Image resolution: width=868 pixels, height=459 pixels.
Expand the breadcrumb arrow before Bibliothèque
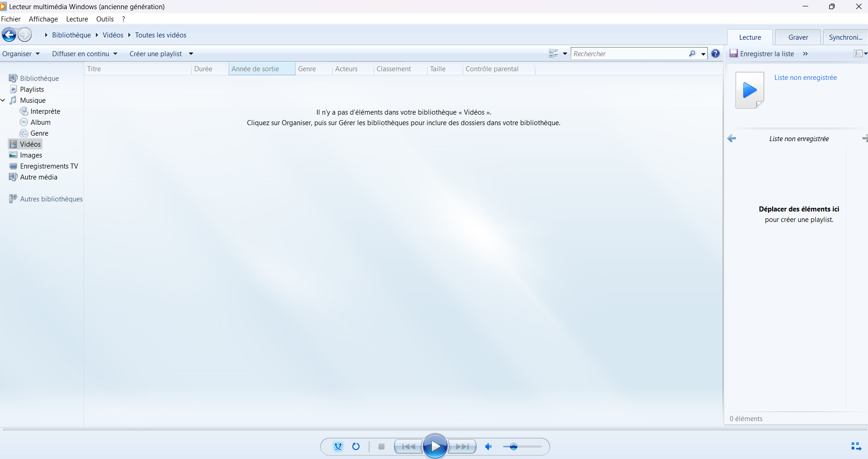[46, 35]
